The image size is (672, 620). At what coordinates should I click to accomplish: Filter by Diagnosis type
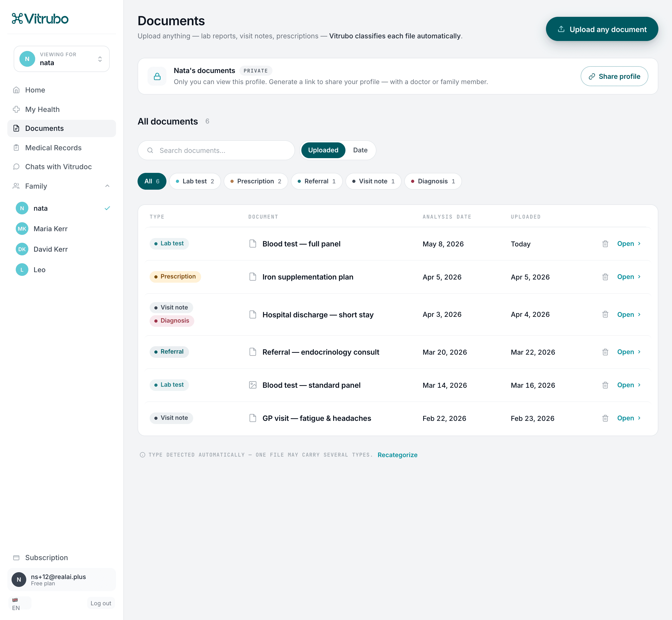coord(433,182)
